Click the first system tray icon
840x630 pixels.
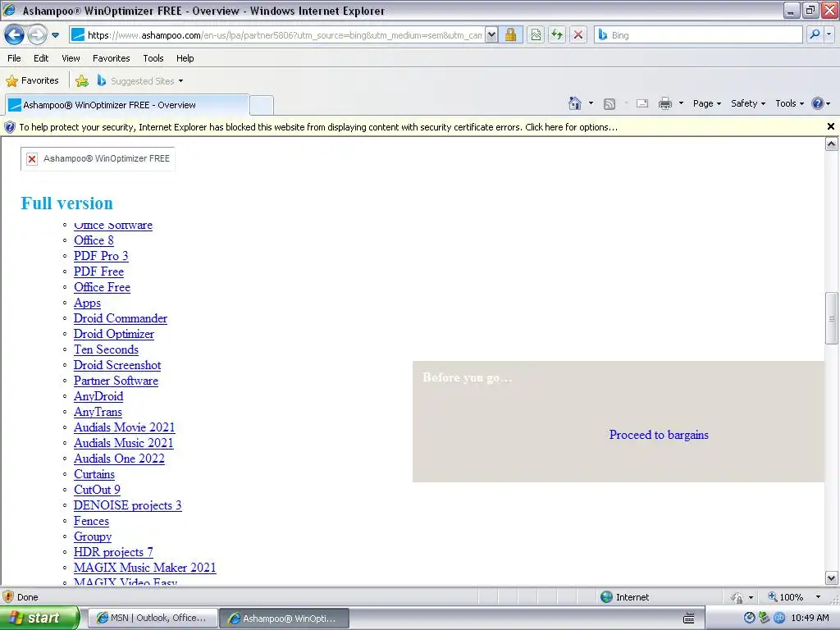[x=750, y=619]
